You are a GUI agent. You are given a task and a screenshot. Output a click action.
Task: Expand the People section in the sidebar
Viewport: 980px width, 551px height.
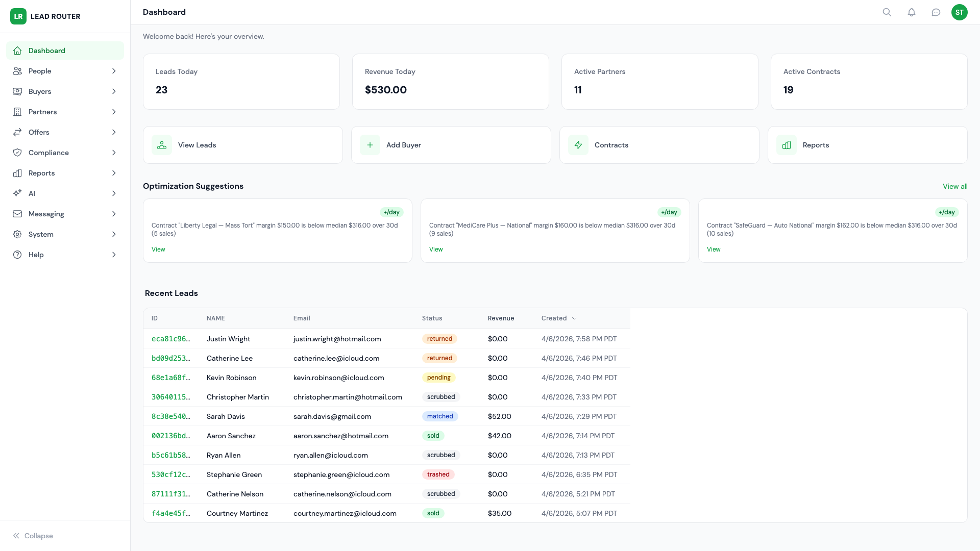coord(114,71)
